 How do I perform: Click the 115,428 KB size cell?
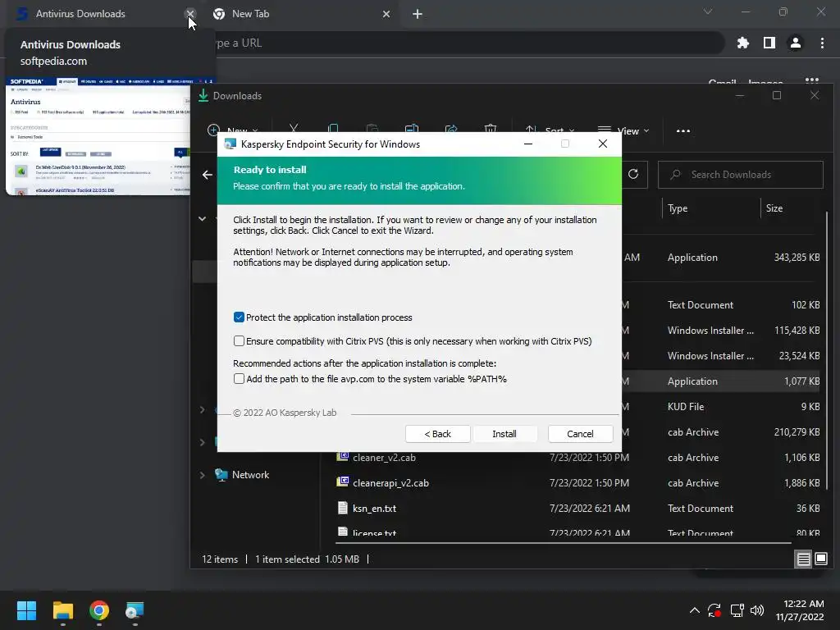(x=797, y=330)
